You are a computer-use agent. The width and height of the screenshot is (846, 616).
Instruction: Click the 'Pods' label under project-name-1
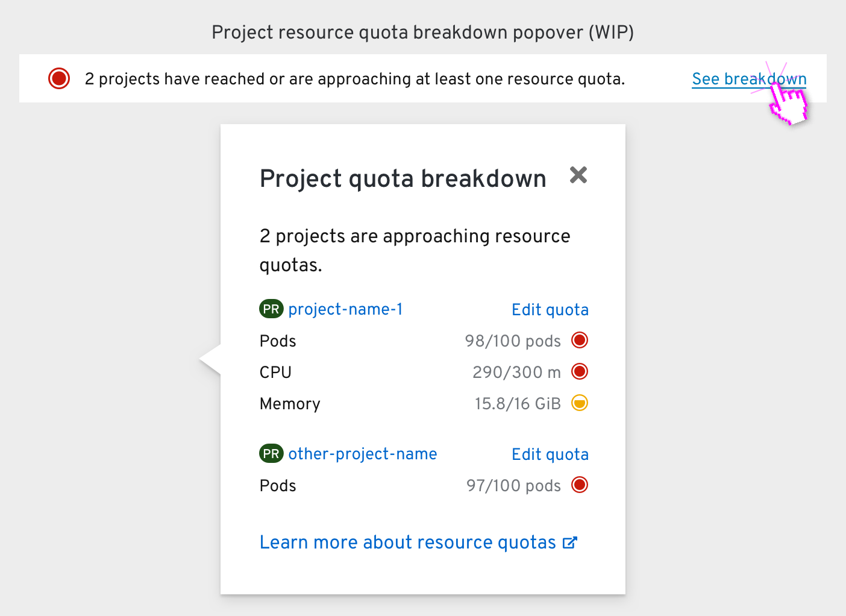coord(278,341)
